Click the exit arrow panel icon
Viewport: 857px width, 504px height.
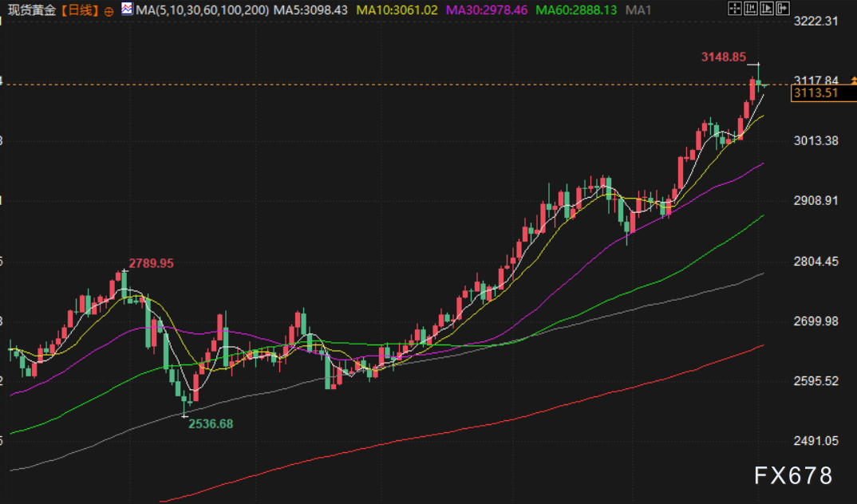coord(783,8)
